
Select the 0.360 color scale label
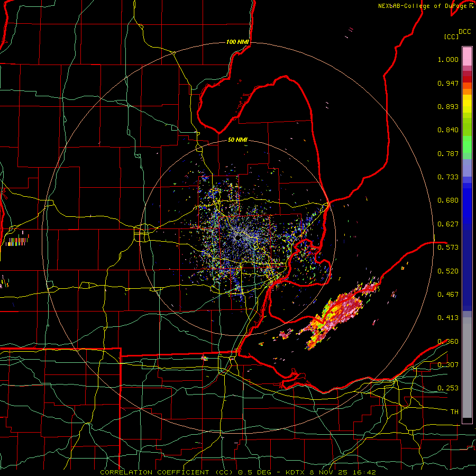tap(448, 342)
